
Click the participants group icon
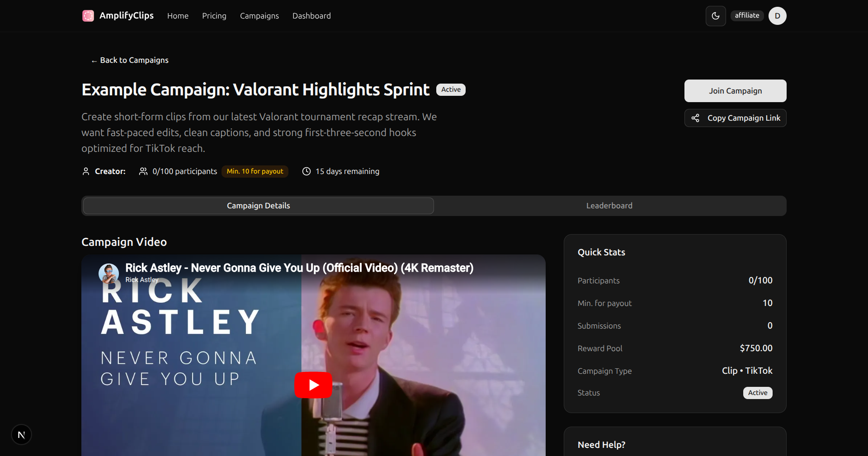[143, 171]
